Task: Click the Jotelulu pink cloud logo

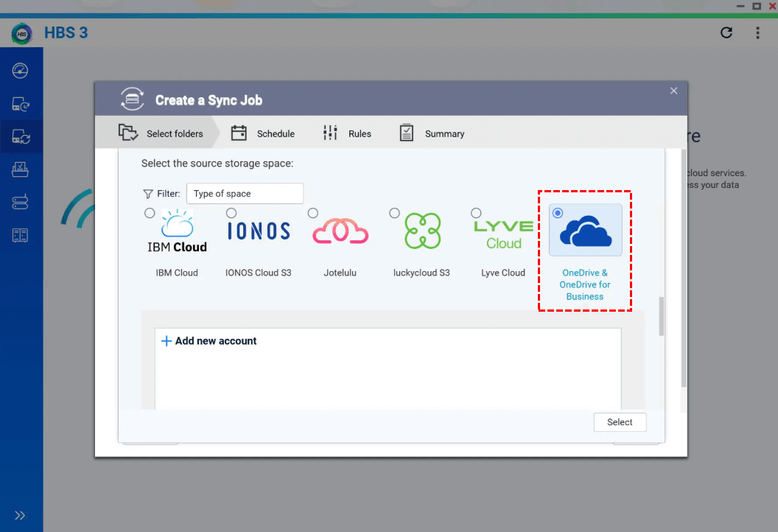Action: pyautogui.click(x=340, y=231)
